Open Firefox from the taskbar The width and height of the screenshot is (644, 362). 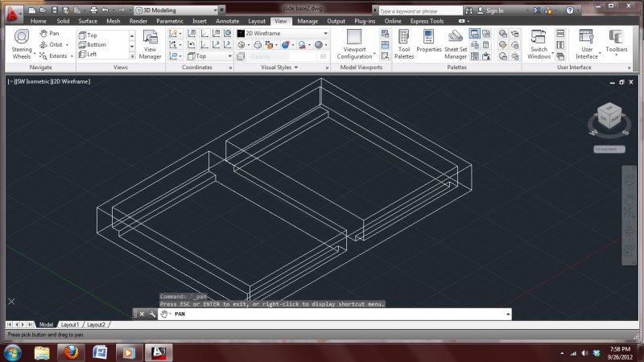click(x=71, y=352)
